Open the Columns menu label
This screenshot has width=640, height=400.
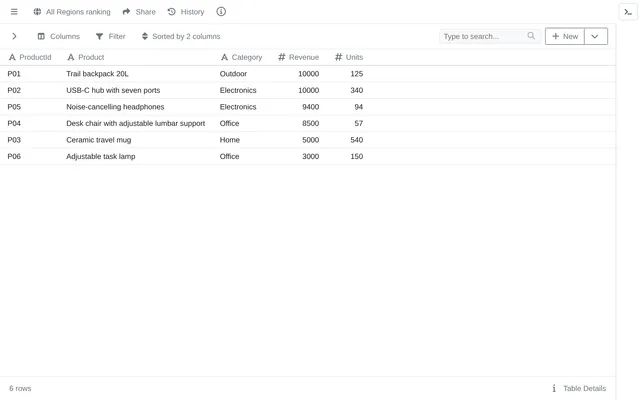coord(65,36)
